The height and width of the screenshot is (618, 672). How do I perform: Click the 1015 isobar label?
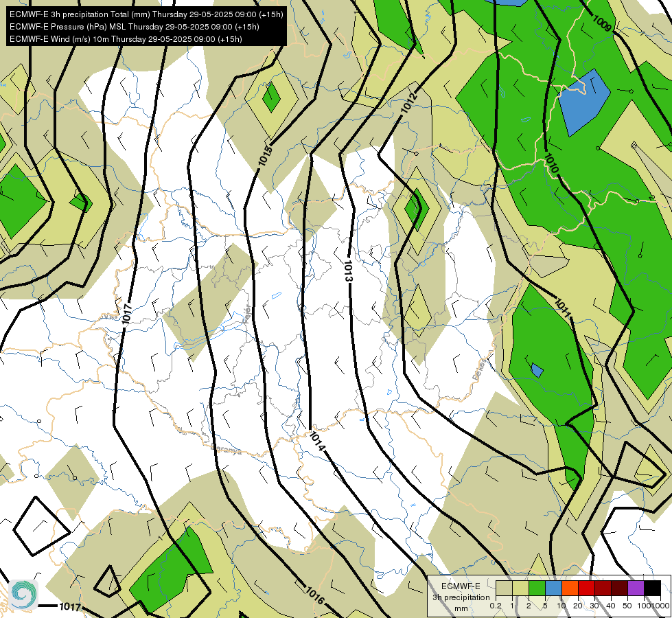tap(265, 156)
